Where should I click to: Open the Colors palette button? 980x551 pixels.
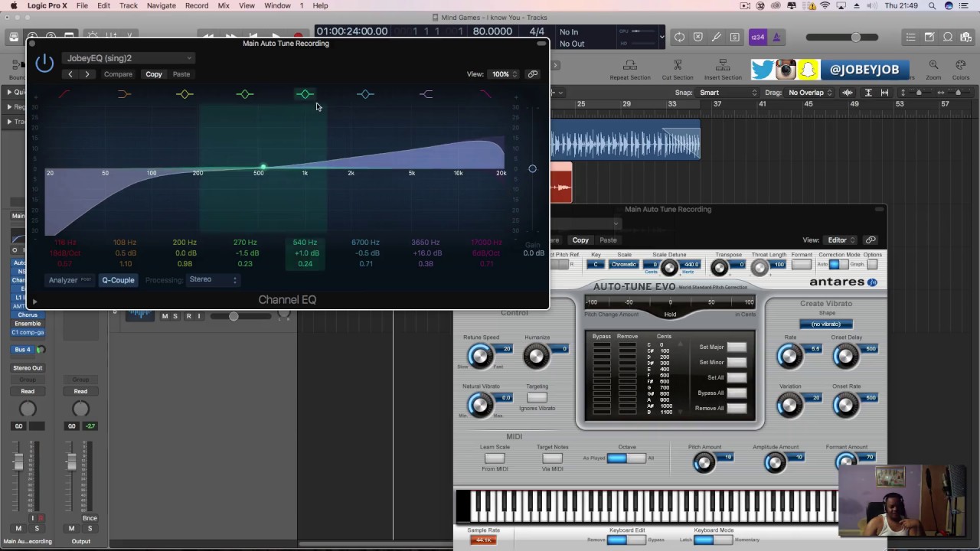click(961, 70)
